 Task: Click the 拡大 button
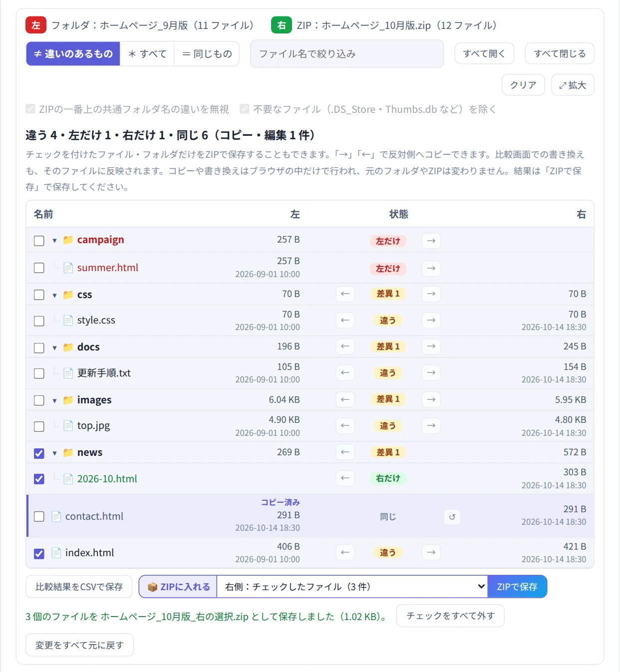[x=573, y=85]
